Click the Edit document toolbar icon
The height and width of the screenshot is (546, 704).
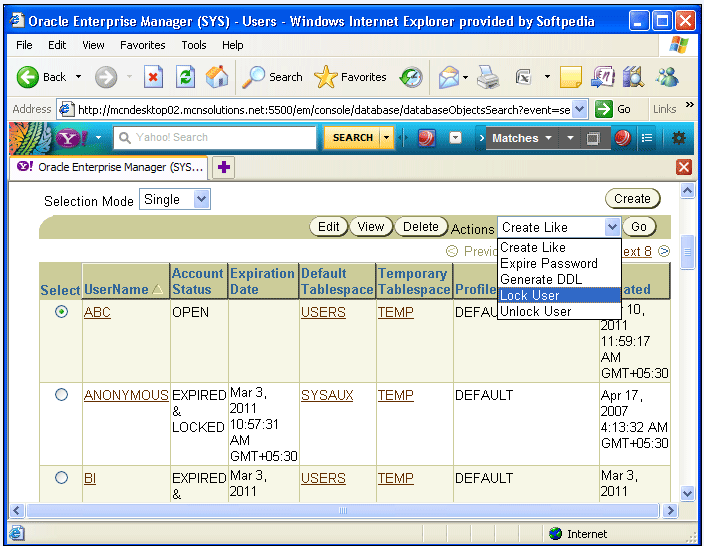[523, 77]
